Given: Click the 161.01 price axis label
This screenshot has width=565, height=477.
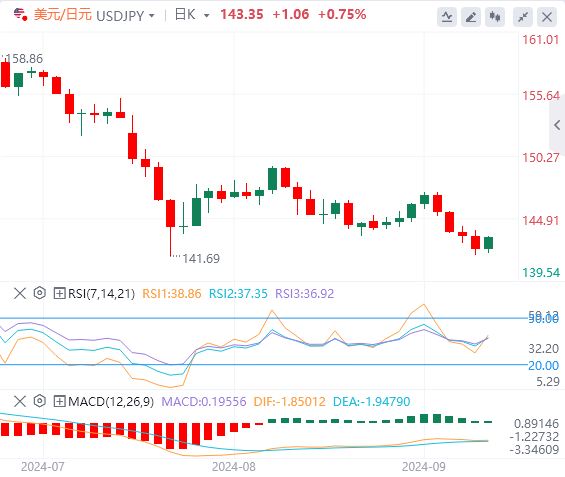Looking at the screenshot, I should tap(541, 40).
